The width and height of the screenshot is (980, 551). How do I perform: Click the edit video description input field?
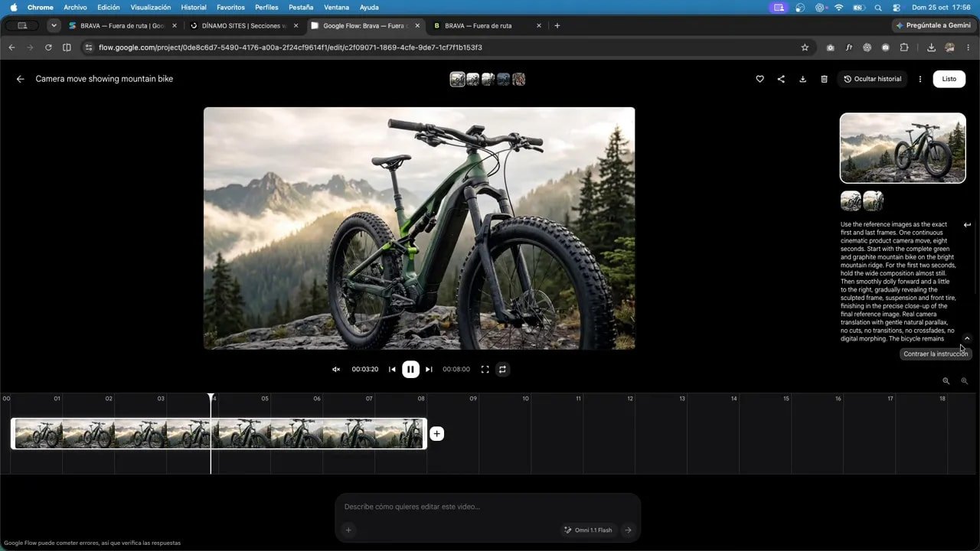tap(488, 507)
